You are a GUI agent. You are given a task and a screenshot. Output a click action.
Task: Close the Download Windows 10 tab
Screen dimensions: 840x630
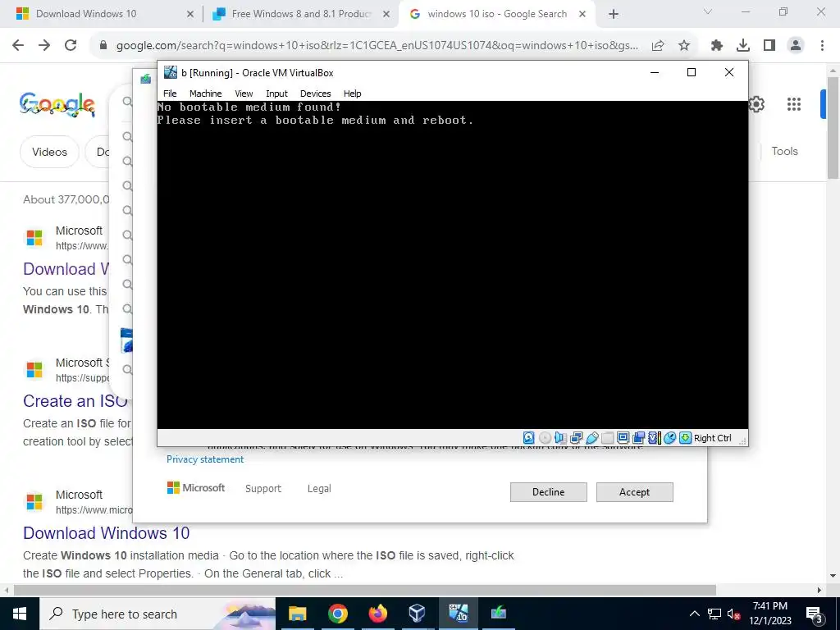click(x=189, y=15)
